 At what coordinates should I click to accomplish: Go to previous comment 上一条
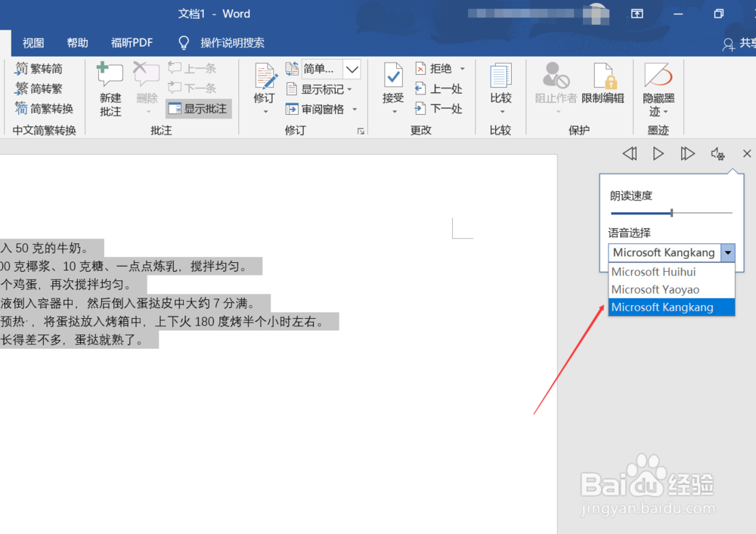coord(192,69)
